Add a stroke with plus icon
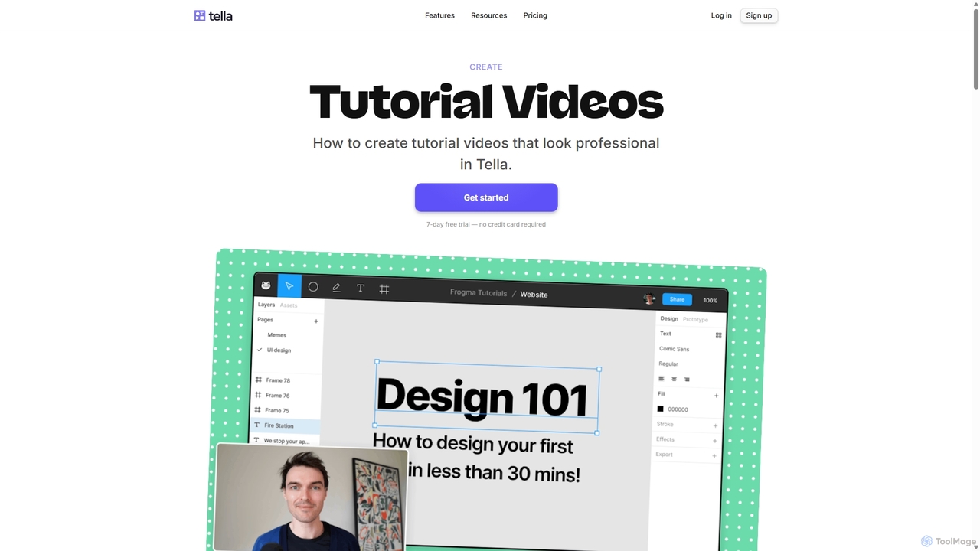Screen dimensions: 980x551 [x=716, y=425]
